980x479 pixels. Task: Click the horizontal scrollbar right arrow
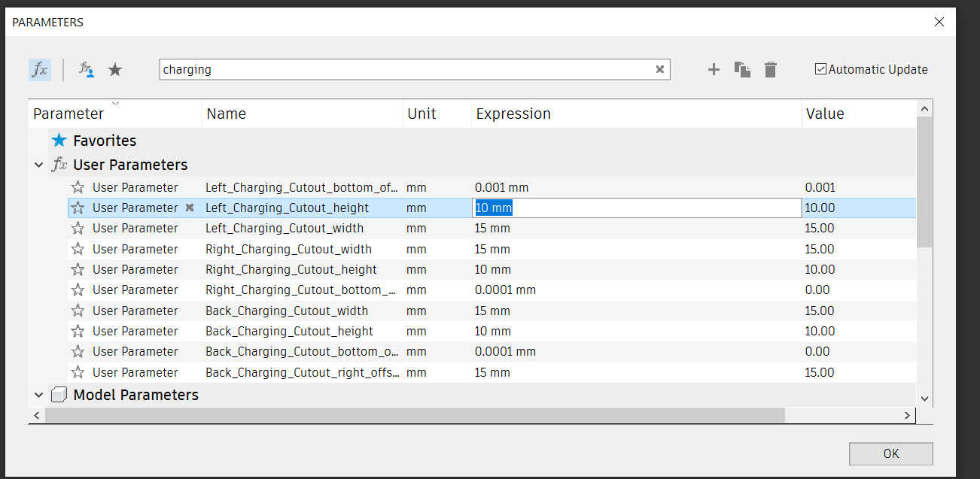coord(908,415)
